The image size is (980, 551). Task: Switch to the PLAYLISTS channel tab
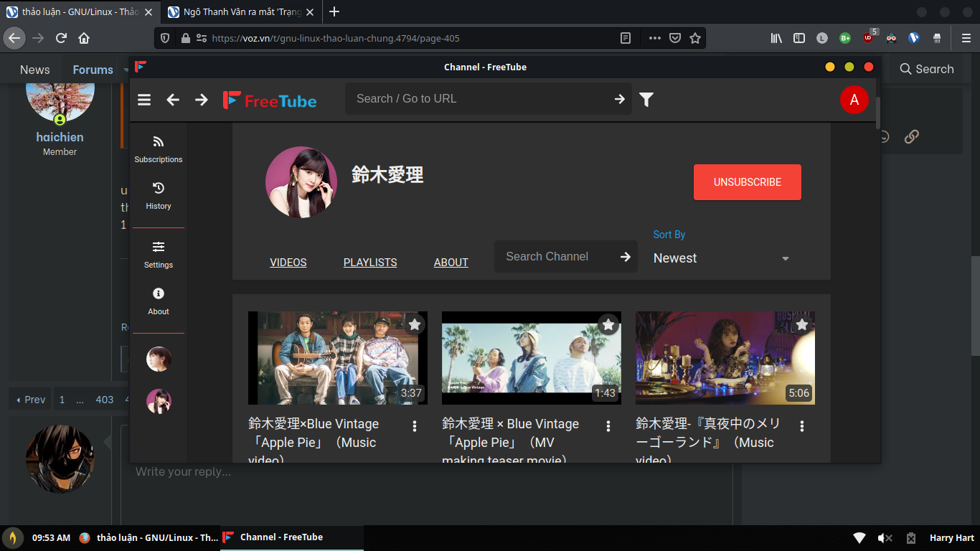(370, 263)
